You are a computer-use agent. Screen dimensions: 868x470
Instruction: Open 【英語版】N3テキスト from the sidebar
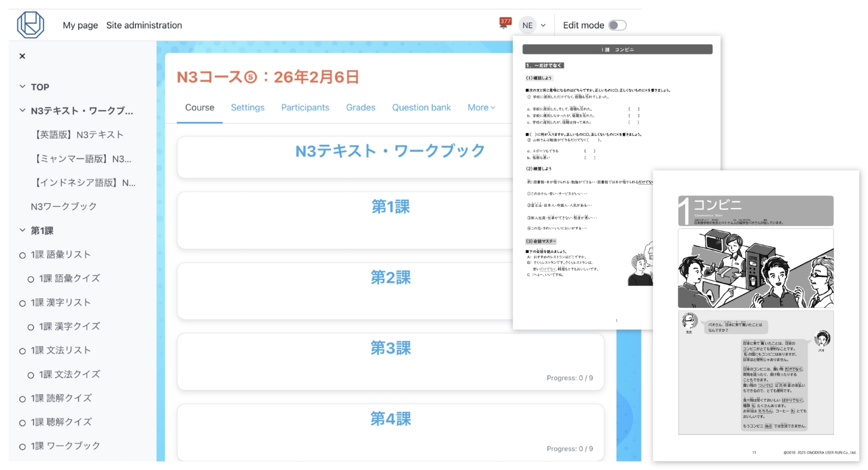point(80,135)
